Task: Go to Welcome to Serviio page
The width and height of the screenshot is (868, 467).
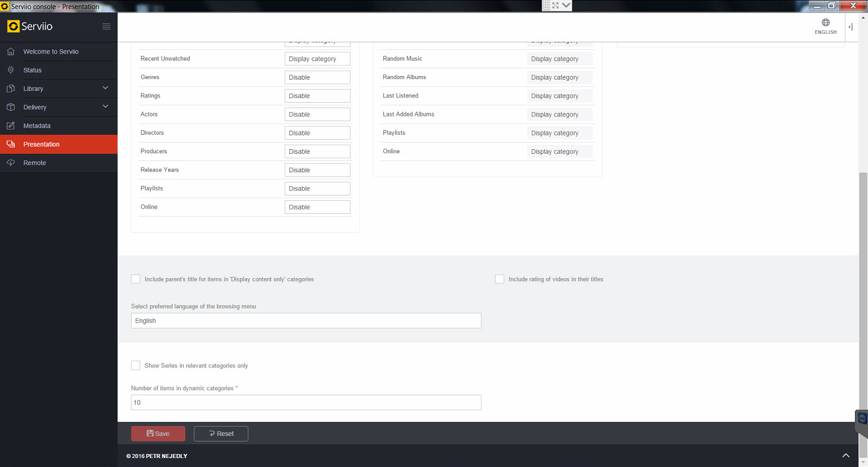Action: [51, 52]
